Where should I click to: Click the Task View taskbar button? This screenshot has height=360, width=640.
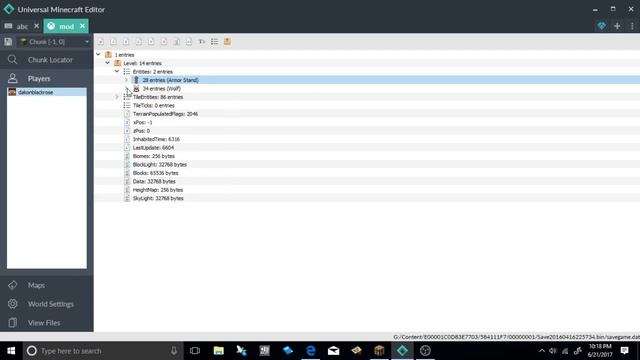pos(195,351)
